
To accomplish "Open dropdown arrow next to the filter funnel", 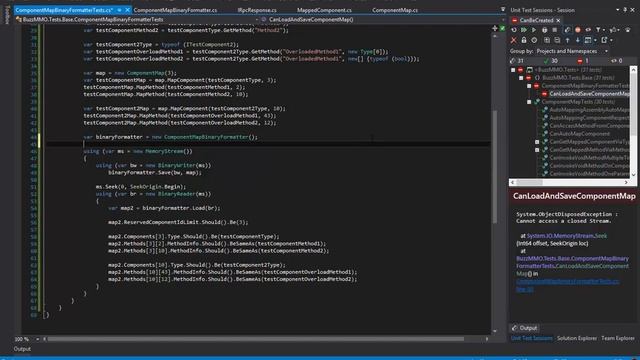I will pos(604,30).
